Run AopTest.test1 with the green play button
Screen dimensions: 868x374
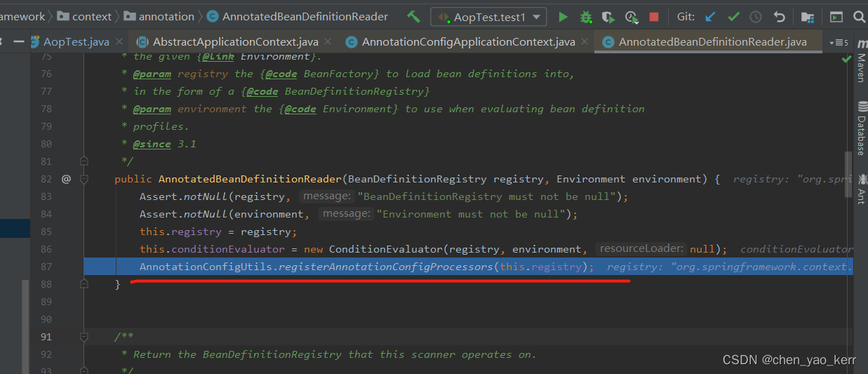[563, 16]
